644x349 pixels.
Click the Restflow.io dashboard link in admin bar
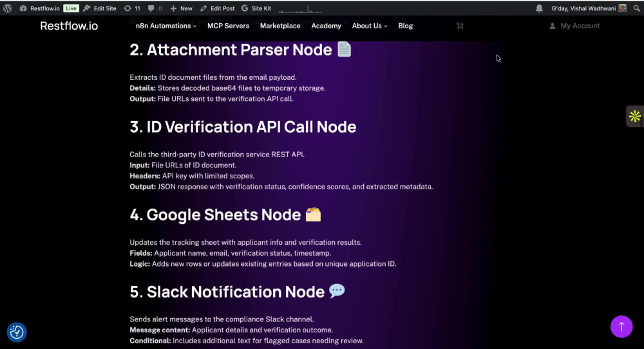click(40, 8)
